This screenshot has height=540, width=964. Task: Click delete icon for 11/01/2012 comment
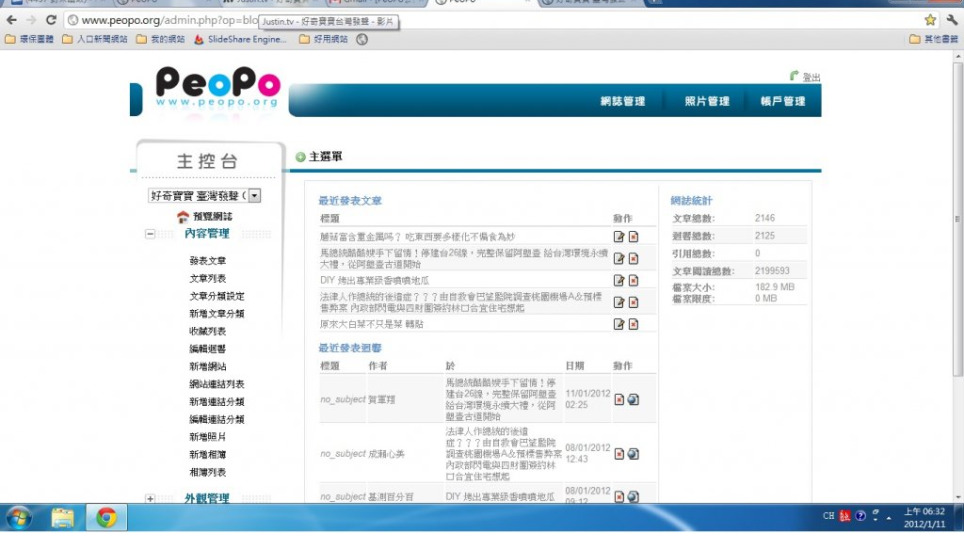coord(619,400)
